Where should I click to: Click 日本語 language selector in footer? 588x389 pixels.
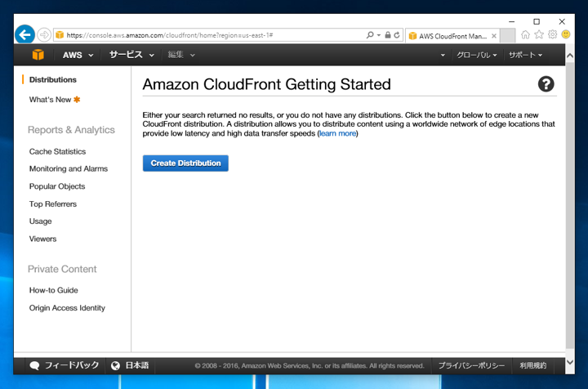point(130,366)
